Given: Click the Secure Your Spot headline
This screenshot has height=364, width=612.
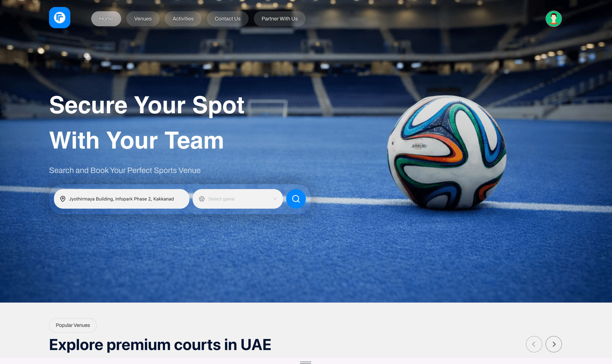Looking at the screenshot, I should pos(147,105).
